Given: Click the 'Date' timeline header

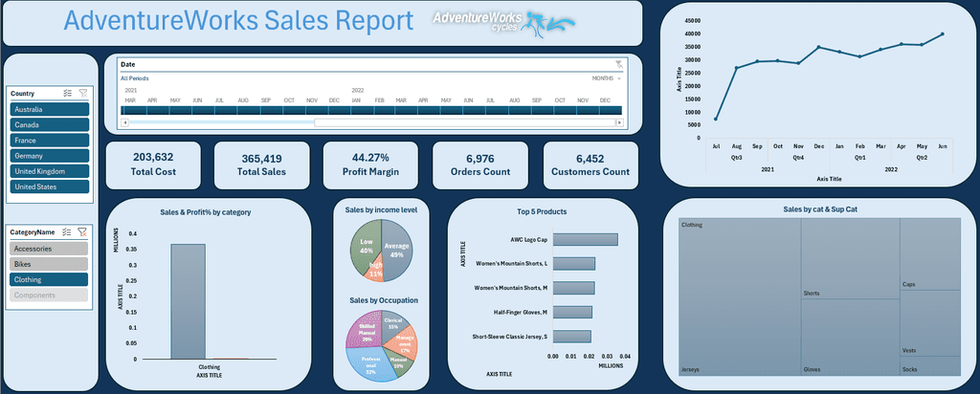Looking at the screenshot, I should tap(127, 64).
